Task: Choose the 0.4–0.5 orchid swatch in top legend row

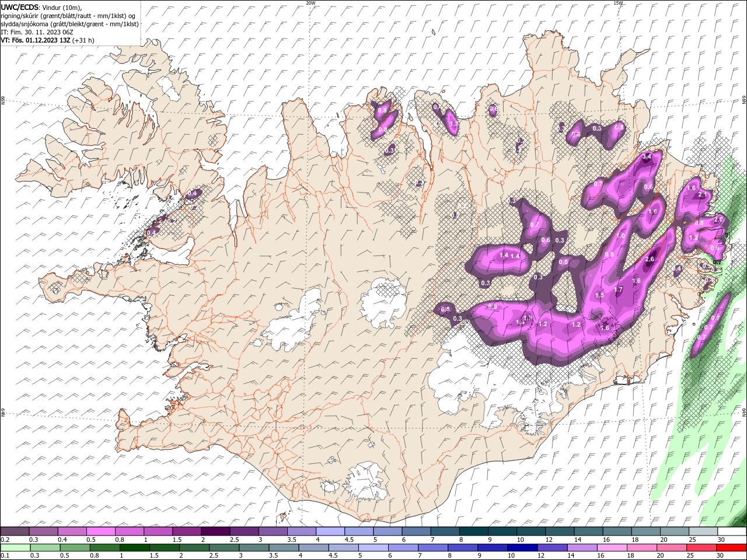Action: coord(72,531)
